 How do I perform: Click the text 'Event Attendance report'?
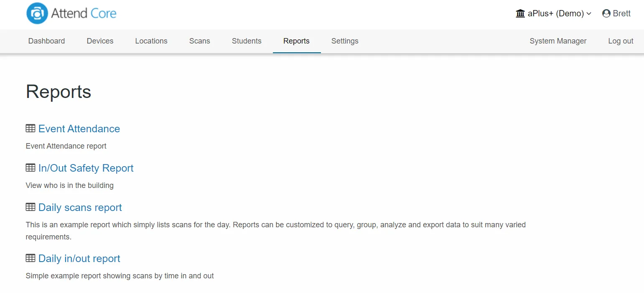(66, 146)
